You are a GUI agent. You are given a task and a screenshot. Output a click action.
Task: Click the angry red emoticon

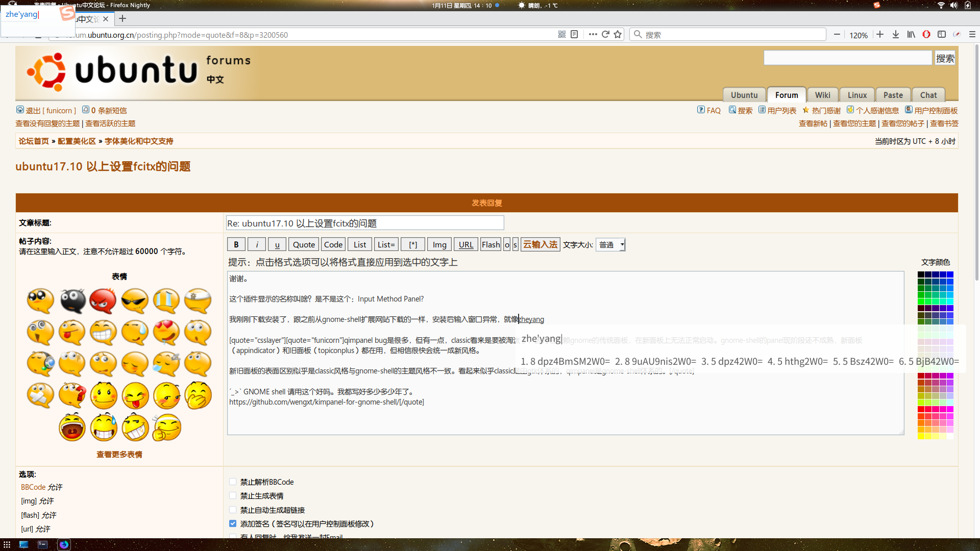tap(103, 300)
